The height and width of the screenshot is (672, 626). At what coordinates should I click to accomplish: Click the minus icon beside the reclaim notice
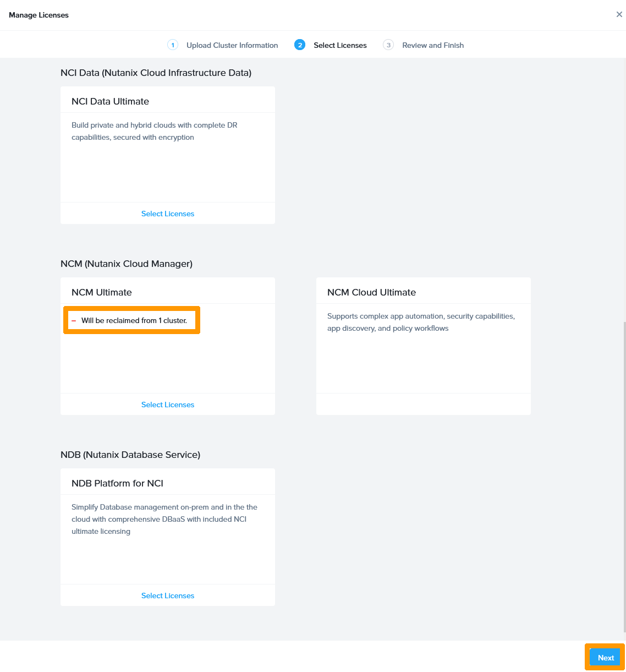pos(74,320)
